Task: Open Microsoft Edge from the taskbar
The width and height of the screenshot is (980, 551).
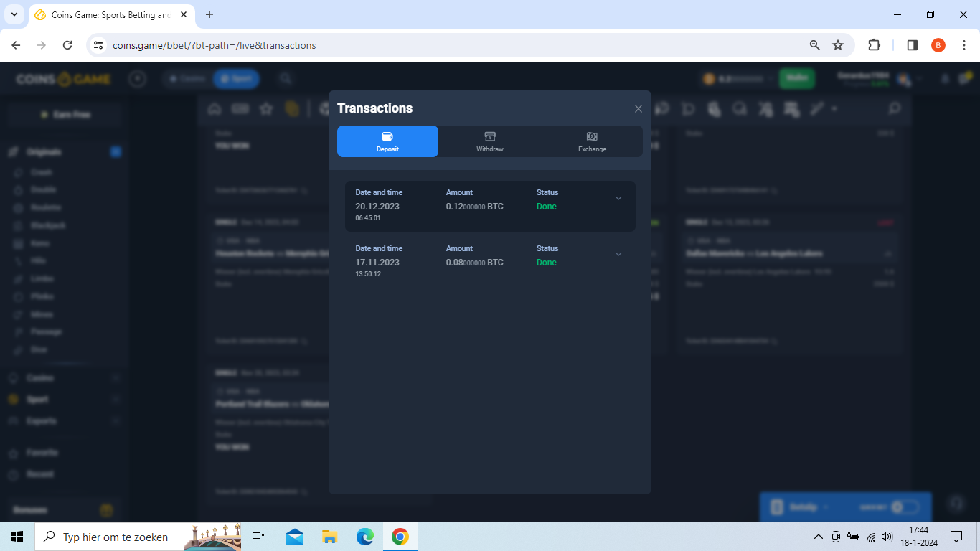Action: pyautogui.click(x=364, y=537)
